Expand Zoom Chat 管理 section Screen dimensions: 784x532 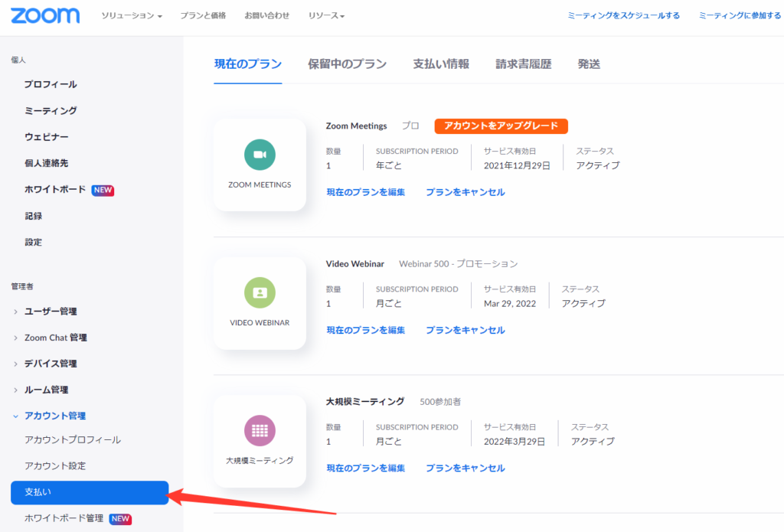pos(55,338)
